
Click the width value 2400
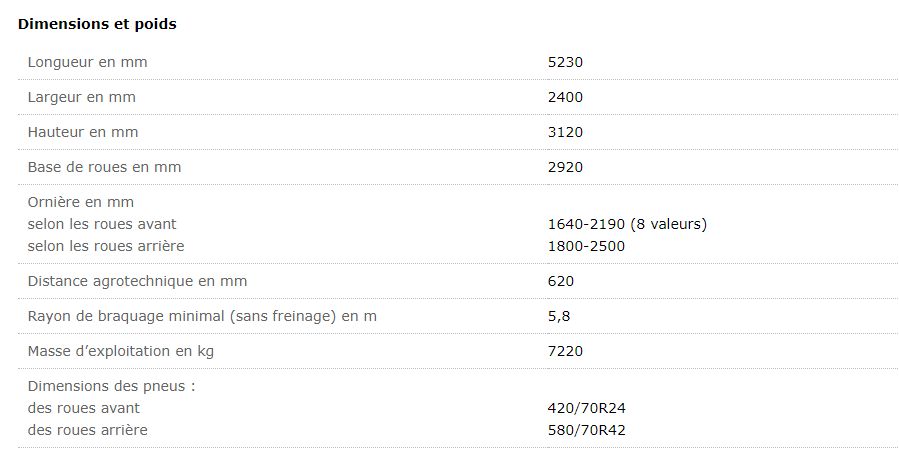565,97
